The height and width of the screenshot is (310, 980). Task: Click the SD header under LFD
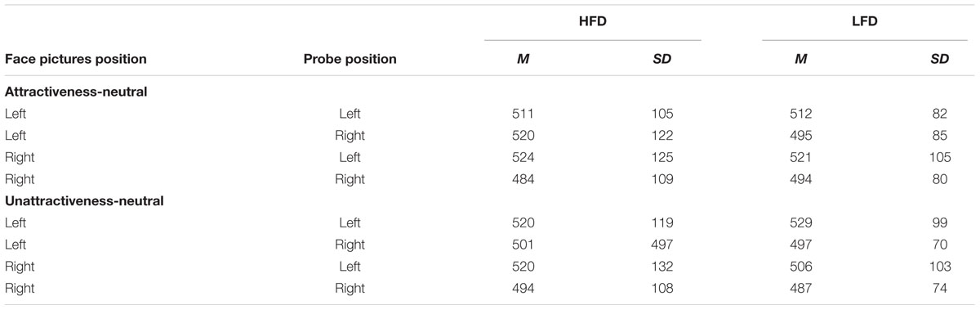[x=941, y=59]
